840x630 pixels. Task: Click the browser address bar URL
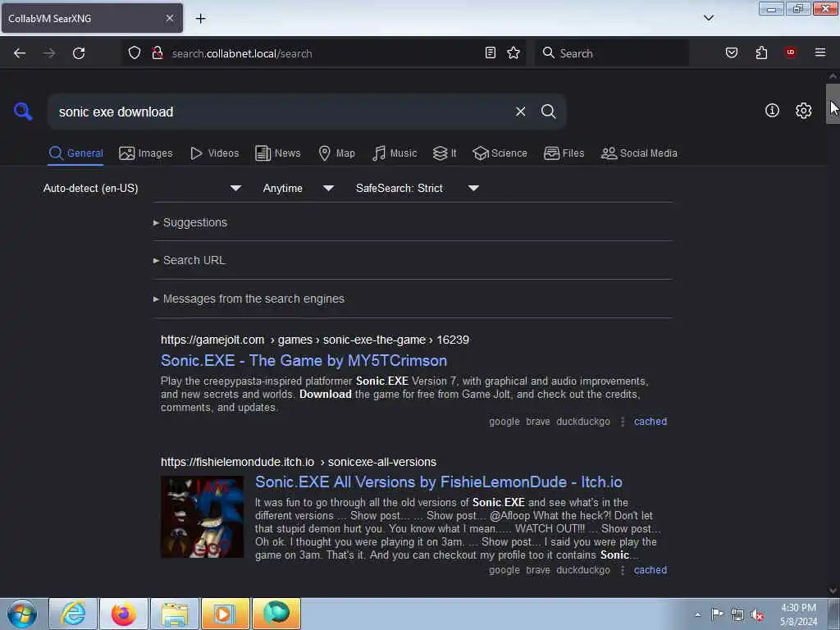click(242, 53)
